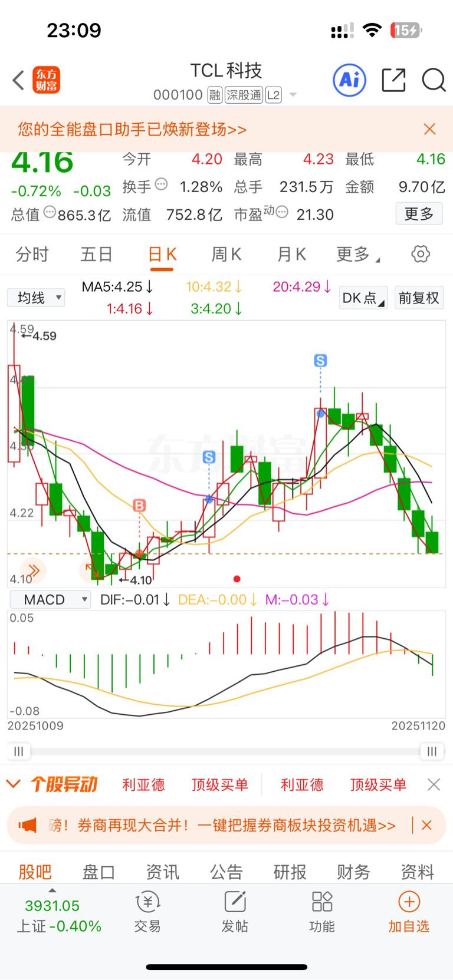Expand the 更多 chart period menu

357,254
